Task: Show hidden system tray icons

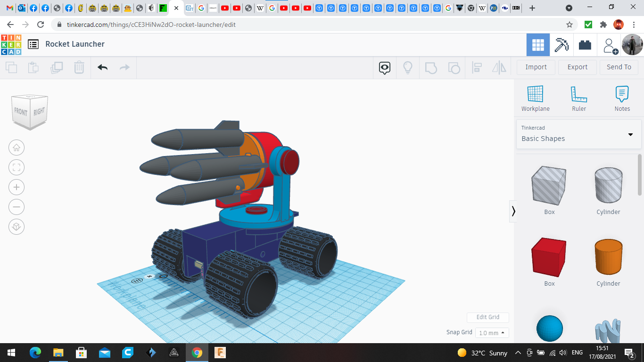Action: (518, 353)
